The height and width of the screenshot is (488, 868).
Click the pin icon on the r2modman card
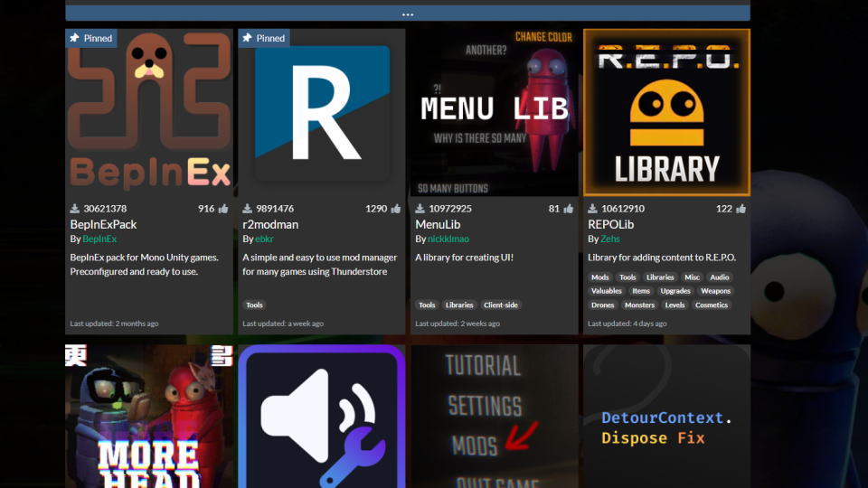[x=247, y=38]
